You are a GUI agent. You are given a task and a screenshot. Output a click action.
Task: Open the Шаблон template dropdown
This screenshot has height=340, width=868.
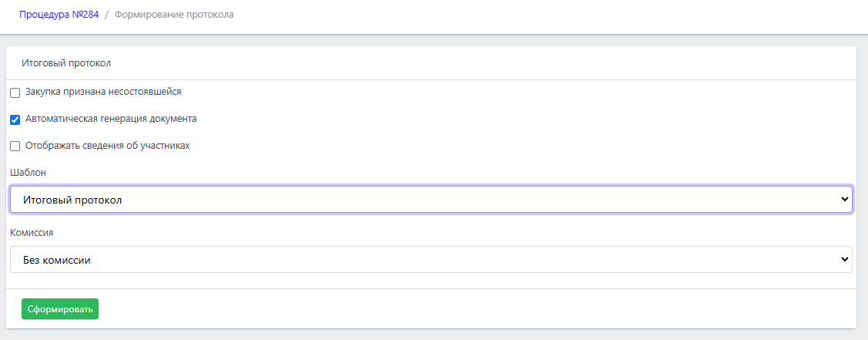(x=431, y=200)
